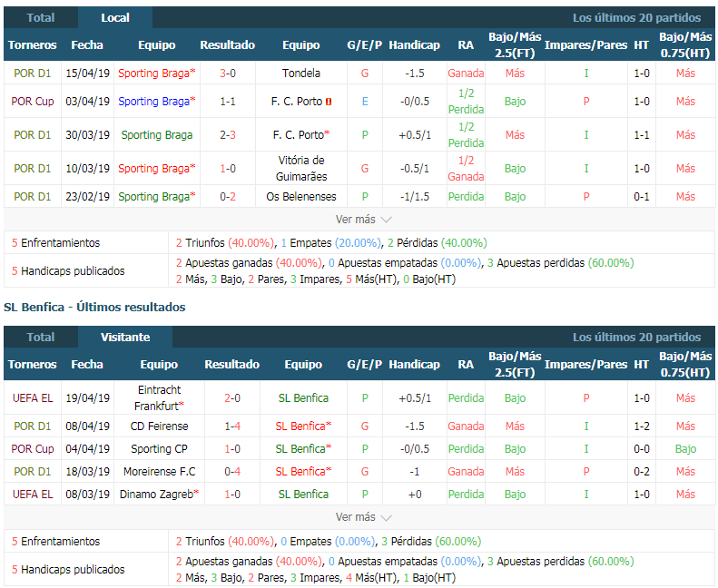Open Sporting CP team link
Viewport: 718px width, 588px height.
click(x=159, y=449)
